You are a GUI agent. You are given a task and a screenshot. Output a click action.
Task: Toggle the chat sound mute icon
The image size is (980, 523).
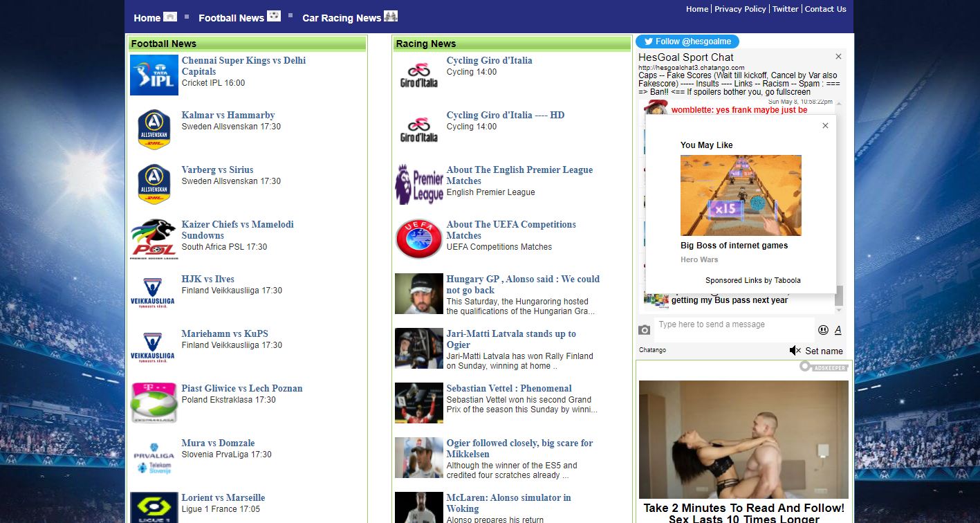[795, 351]
